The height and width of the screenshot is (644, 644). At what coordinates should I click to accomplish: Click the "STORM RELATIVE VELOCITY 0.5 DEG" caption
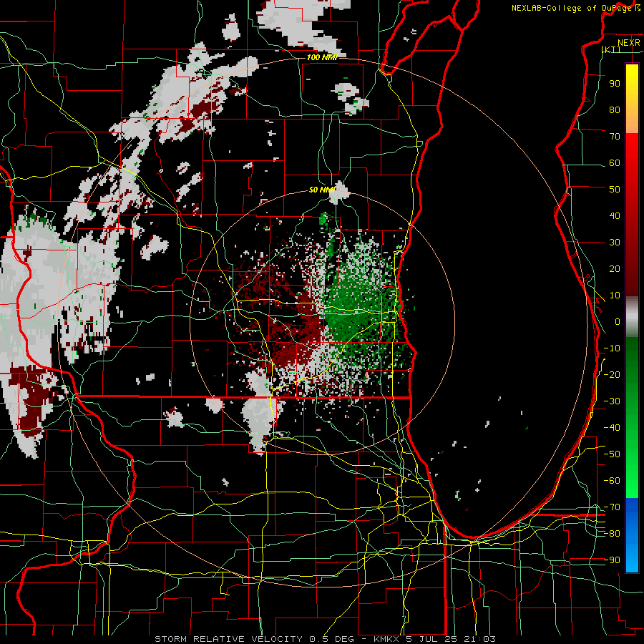pyautogui.click(x=254, y=639)
